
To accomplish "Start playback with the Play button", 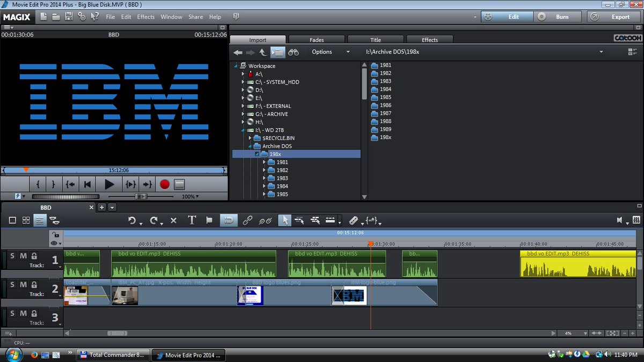I will pos(109,184).
